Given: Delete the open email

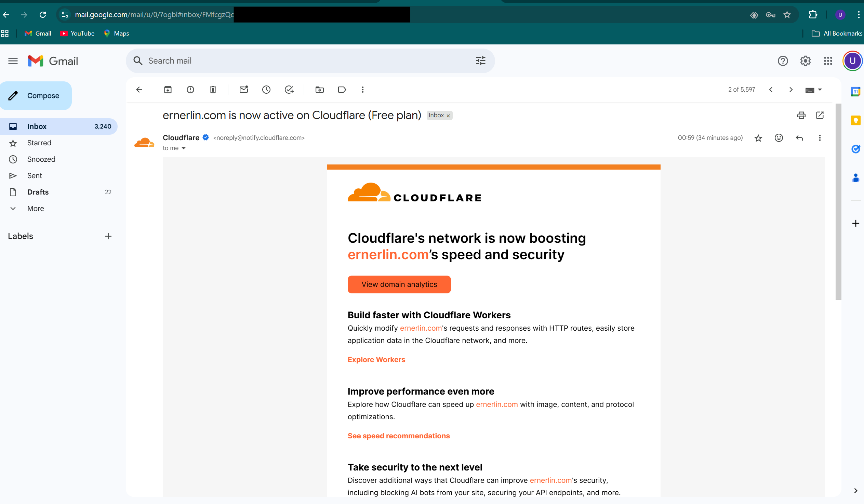Looking at the screenshot, I should pyautogui.click(x=213, y=90).
